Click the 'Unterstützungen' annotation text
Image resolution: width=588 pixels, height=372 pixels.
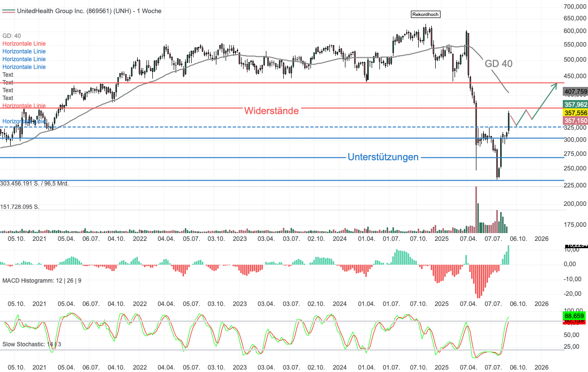(x=383, y=157)
